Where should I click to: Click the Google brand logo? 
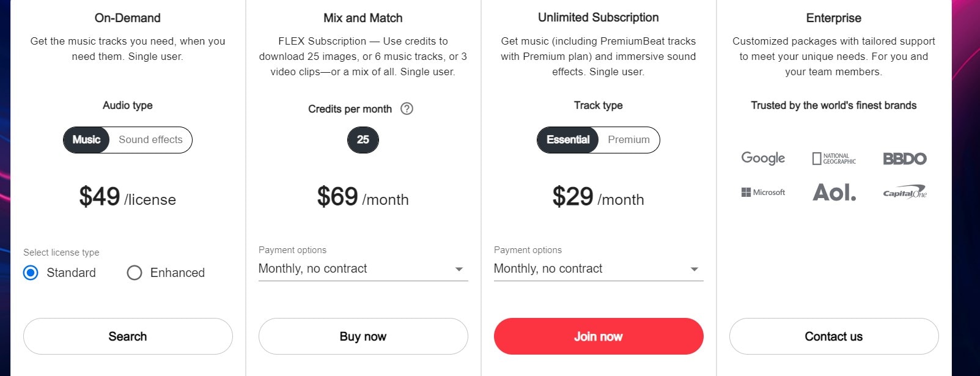click(763, 158)
